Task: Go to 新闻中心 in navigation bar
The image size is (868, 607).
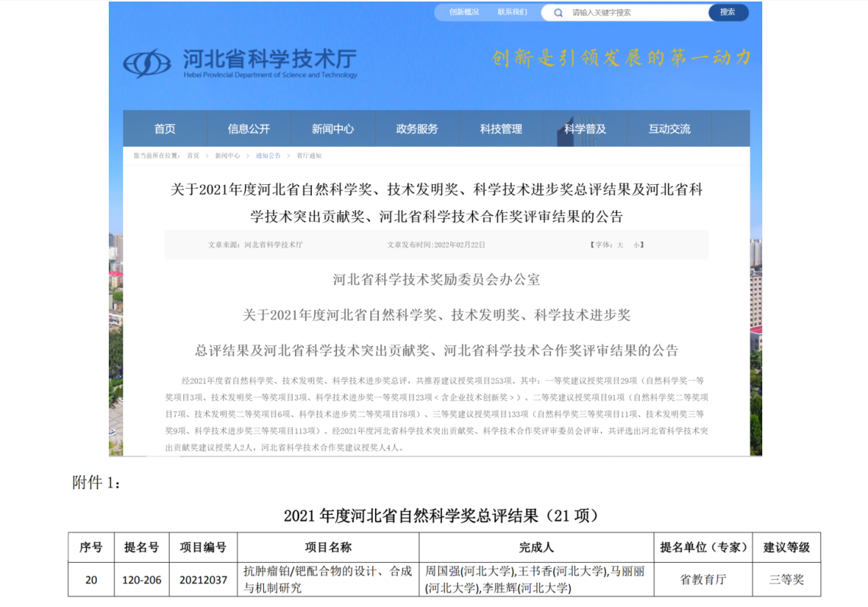Action: coord(332,129)
